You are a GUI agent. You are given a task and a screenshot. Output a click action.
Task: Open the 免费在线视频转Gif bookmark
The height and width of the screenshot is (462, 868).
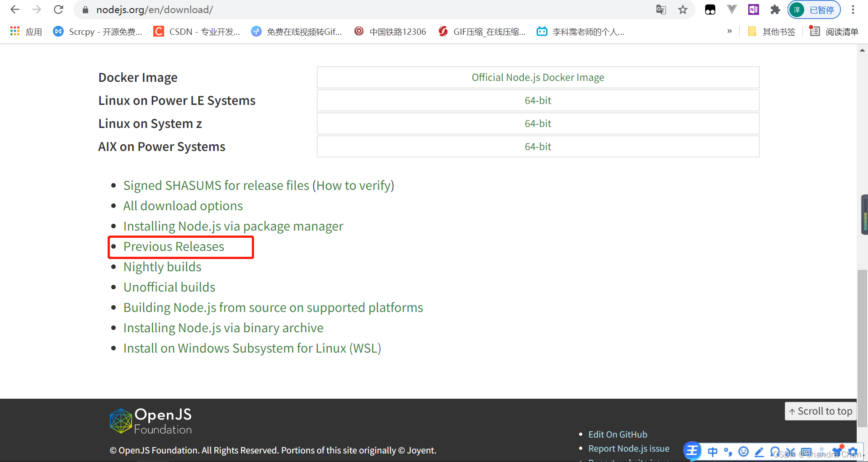click(297, 32)
